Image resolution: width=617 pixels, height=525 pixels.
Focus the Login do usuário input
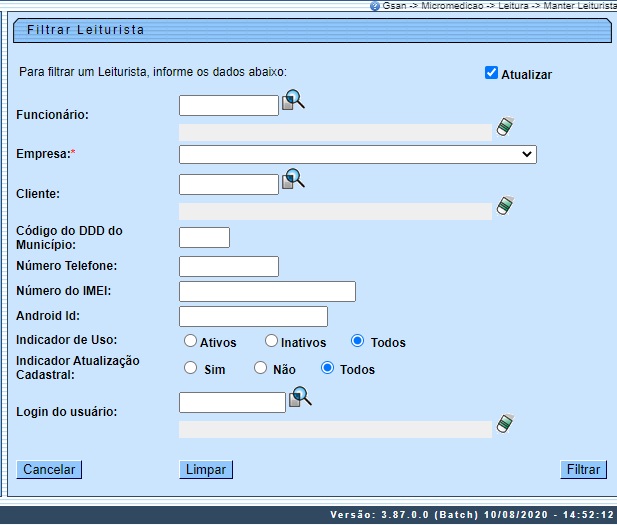(x=232, y=402)
